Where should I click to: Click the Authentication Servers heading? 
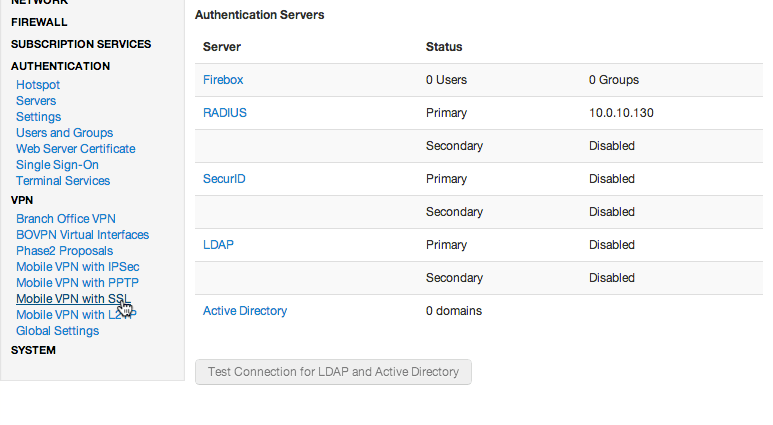tap(259, 15)
